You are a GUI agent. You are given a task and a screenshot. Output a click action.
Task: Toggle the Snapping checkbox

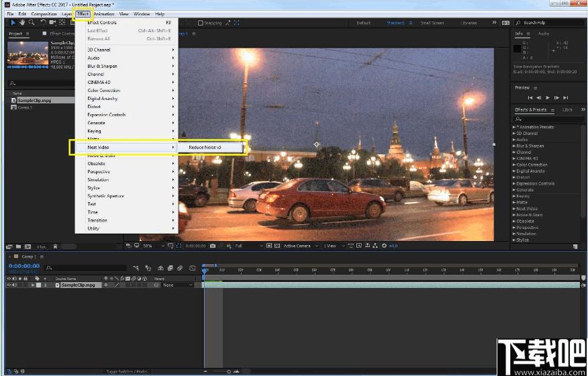[201, 23]
